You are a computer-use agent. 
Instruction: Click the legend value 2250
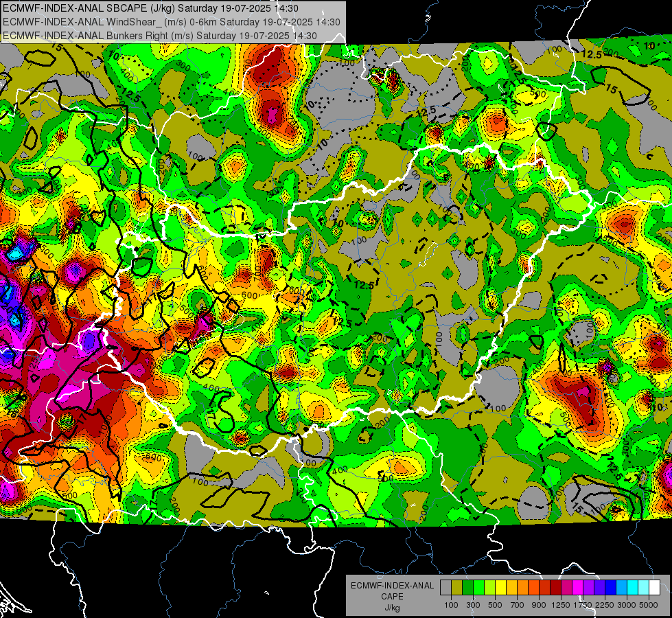[x=605, y=605]
